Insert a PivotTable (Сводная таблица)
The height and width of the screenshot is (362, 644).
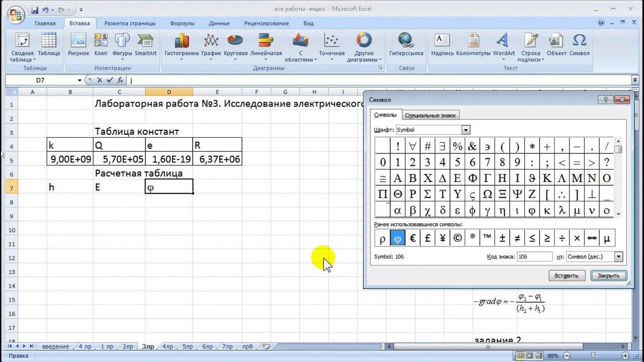[22, 47]
